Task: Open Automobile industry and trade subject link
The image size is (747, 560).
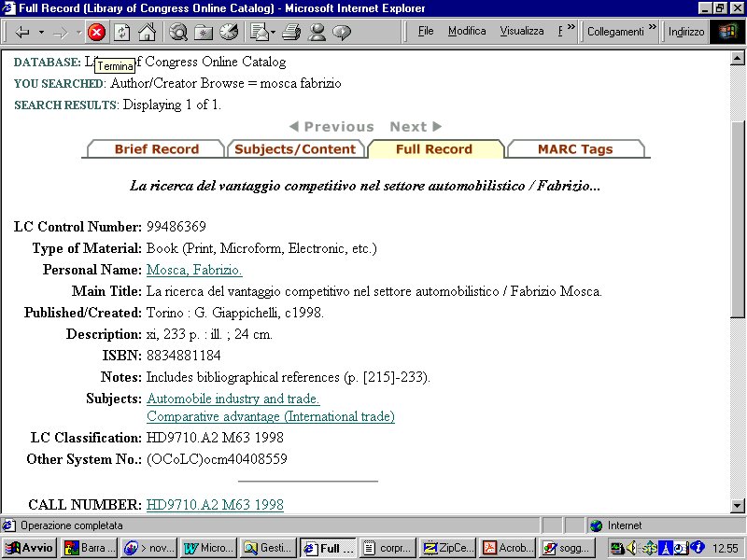Action: 233,399
